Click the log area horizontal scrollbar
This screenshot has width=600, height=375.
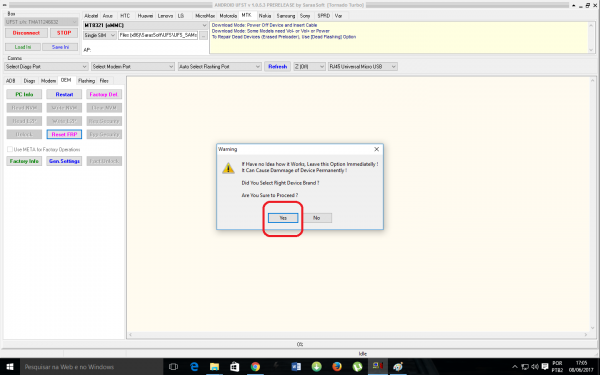(x=358, y=334)
